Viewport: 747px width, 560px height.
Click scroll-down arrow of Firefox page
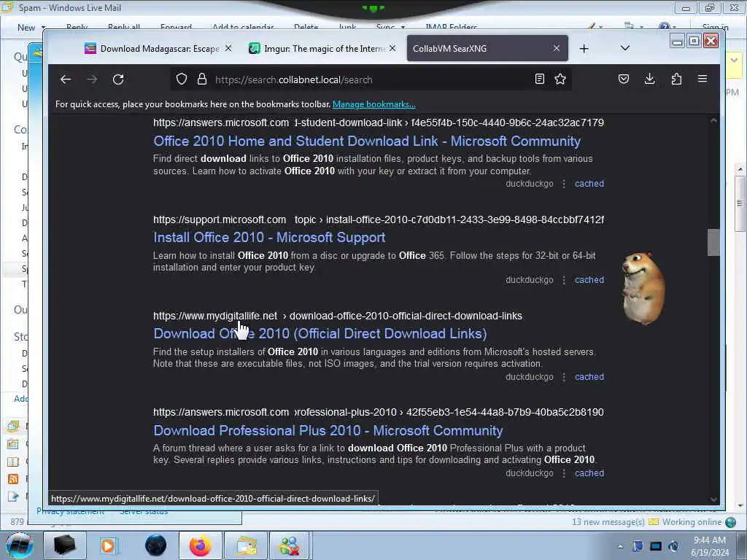[x=713, y=499]
